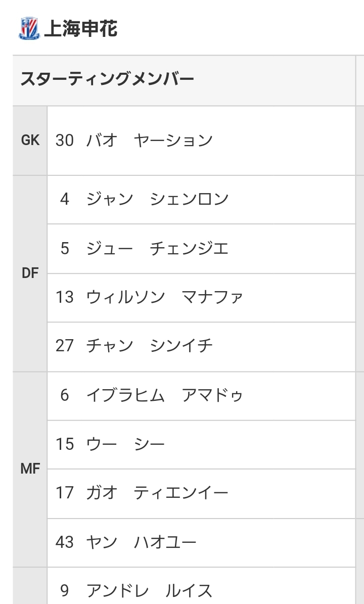Click jersey number 13 in defender rows
This screenshot has width=364, height=604.
pos(65,297)
